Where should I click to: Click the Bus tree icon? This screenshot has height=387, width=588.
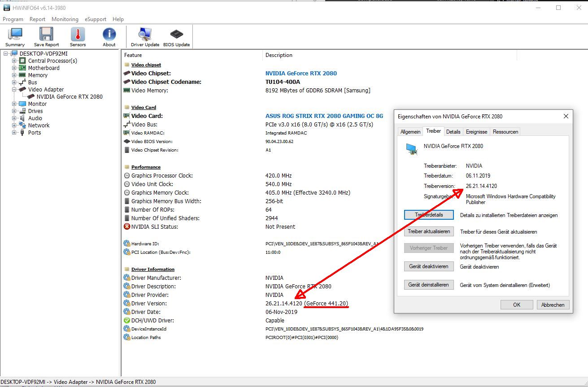pyautogui.click(x=22, y=82)
